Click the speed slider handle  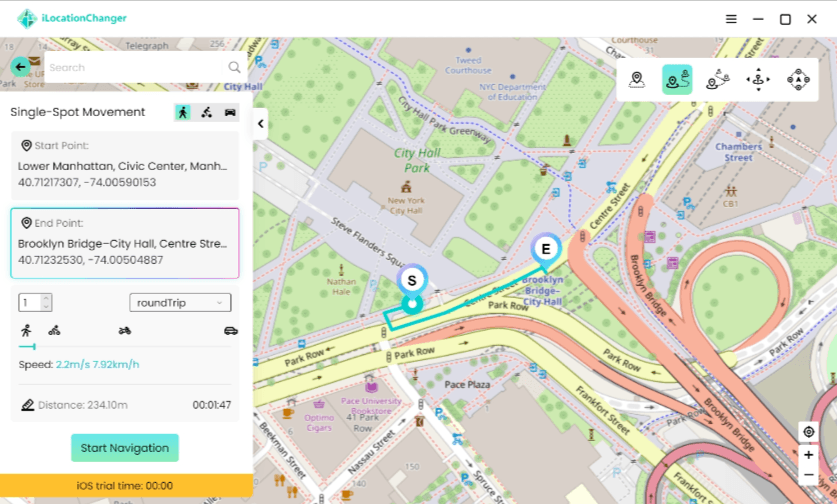point(34,346)
